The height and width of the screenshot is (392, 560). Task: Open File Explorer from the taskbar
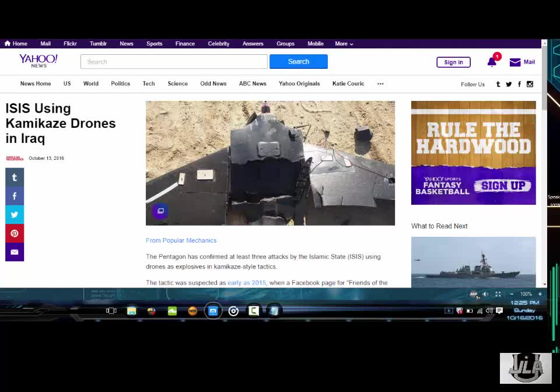pyautogui.click(x=131, y=311)
